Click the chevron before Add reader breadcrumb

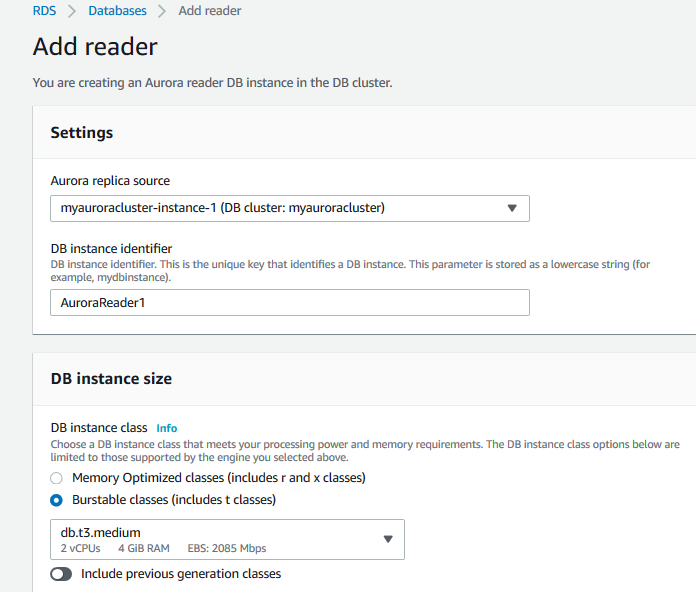coord(162,11)
